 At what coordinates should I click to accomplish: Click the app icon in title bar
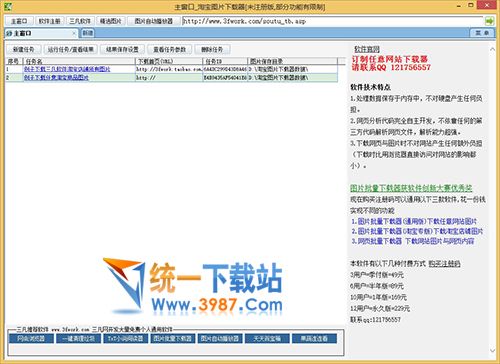coord(8,6)
